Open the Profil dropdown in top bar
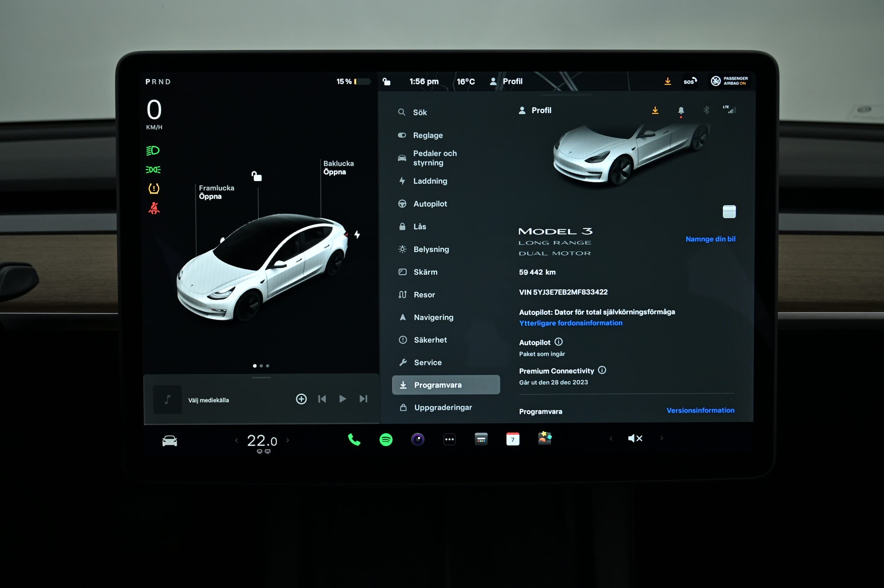 tap(506, 81)
